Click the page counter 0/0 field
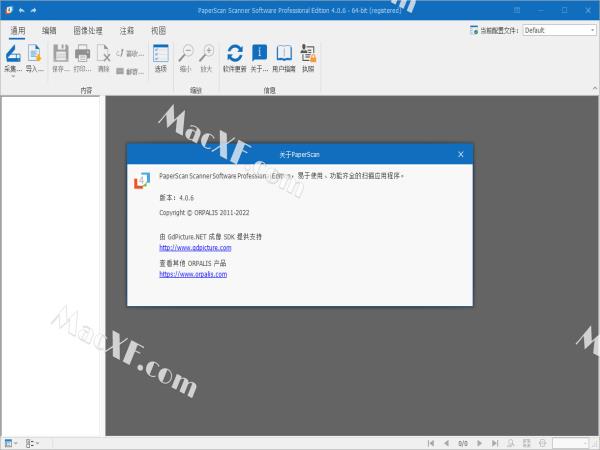The height and width of the screenshot is (450, 600). [x=463, y=443]
